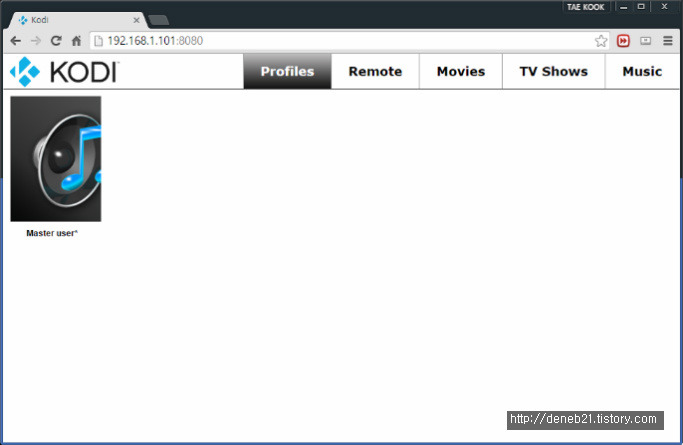This screenshot has width=683, height=445.
Task: Reload the Kodi web page
Action: [x=56, y=41]
